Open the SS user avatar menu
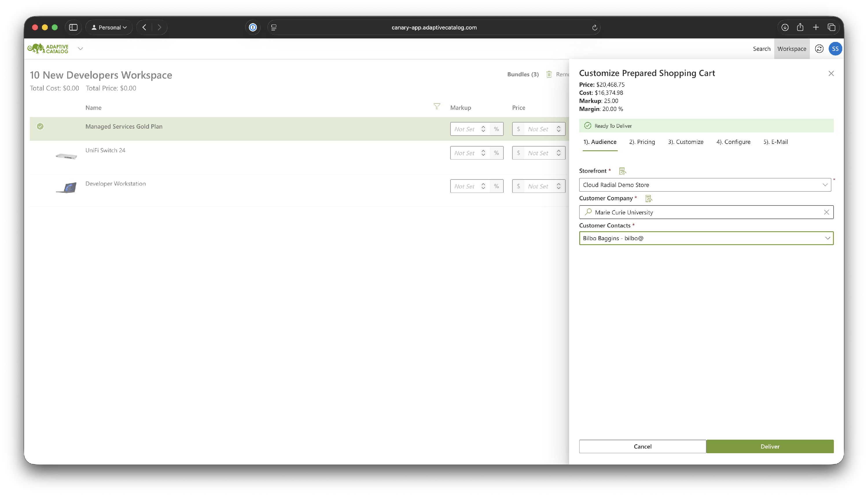The height and width of the screenshot is (496, 868). [x=835, y=49]
